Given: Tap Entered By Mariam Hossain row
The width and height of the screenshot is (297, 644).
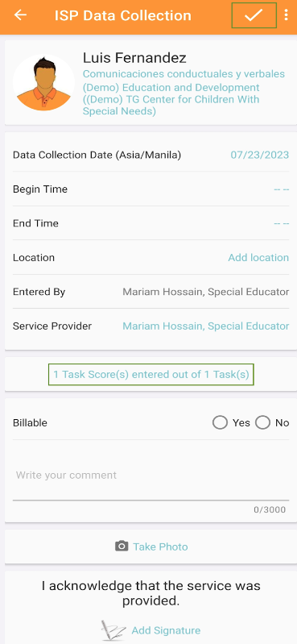Looking at the screenshot, I should coord(151,292).
